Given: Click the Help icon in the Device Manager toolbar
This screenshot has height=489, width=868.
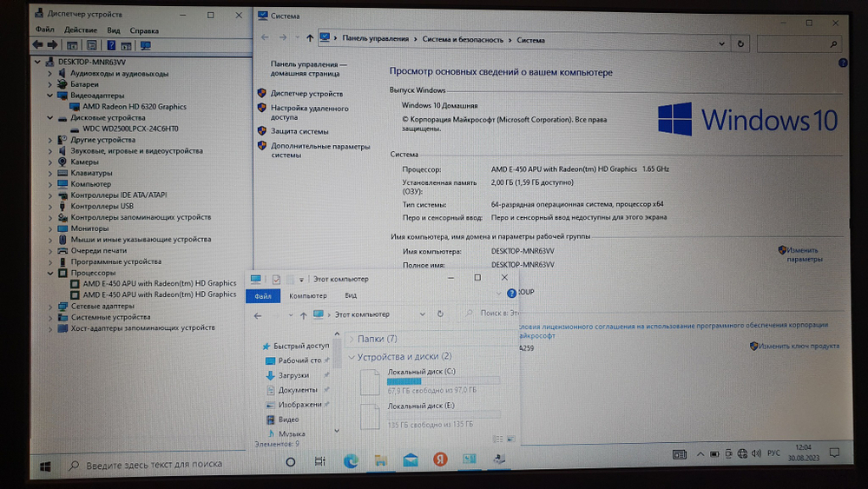Looking at the screenshot, I should click(x=111, y=45).
